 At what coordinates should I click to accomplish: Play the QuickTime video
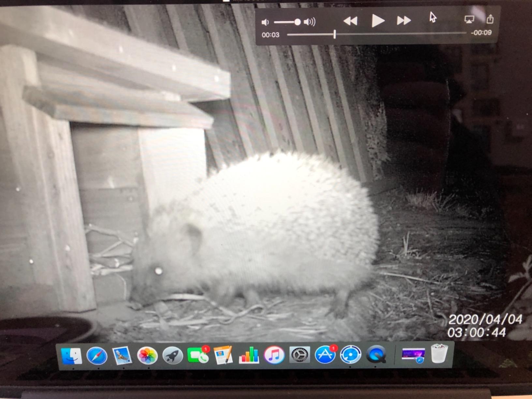pos(378,21)
